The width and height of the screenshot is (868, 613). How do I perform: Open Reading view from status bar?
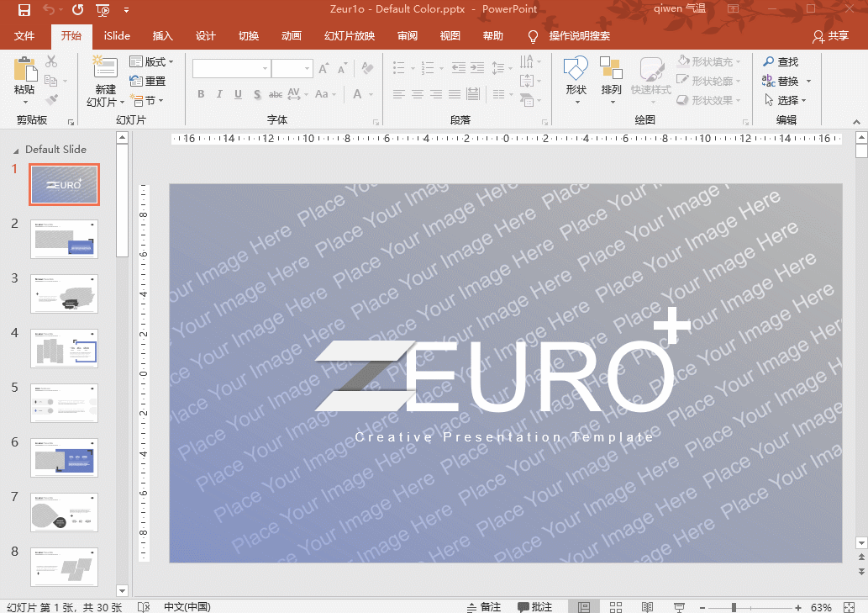click(647, 606)
